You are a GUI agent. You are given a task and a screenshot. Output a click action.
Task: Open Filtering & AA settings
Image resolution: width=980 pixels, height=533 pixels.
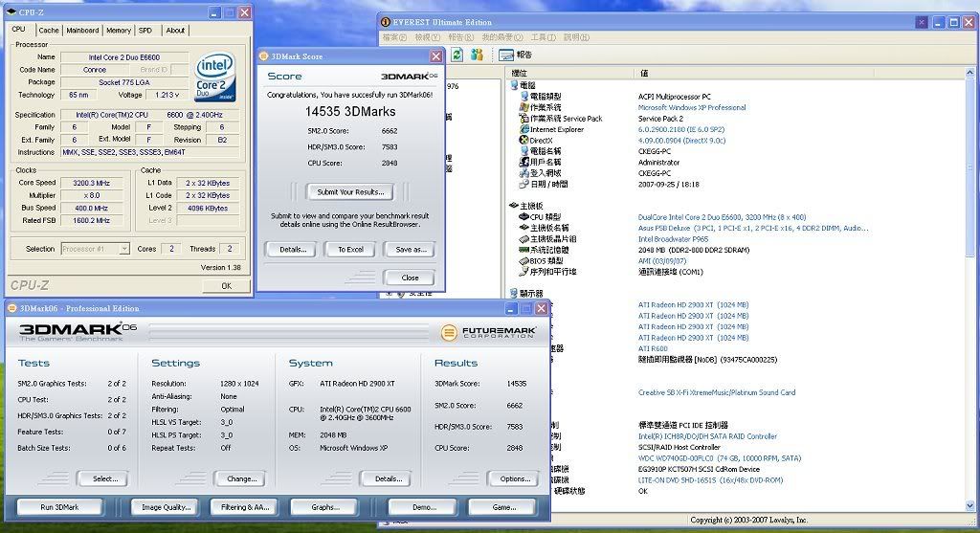(244, 507)
